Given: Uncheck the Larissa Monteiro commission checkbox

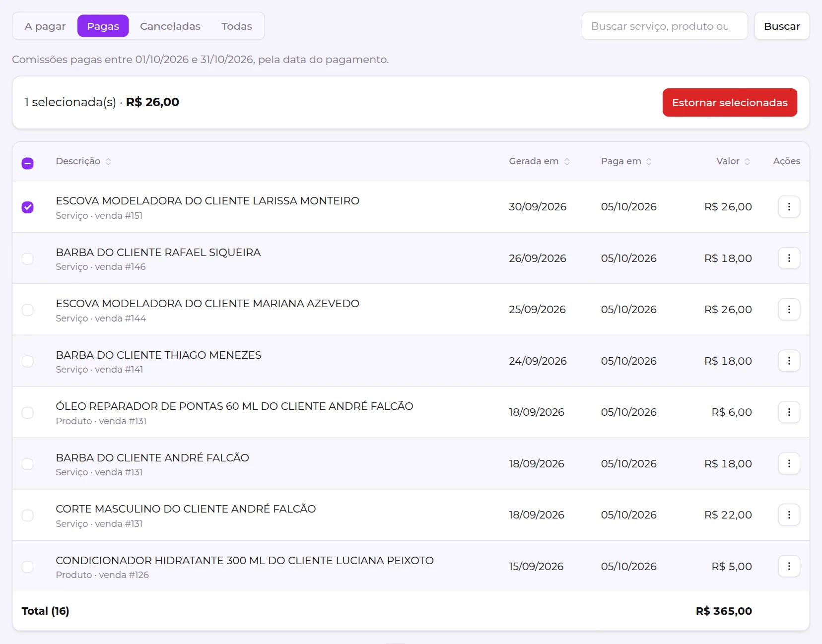Looking at the screenshot, I should (x=28, y=207).
